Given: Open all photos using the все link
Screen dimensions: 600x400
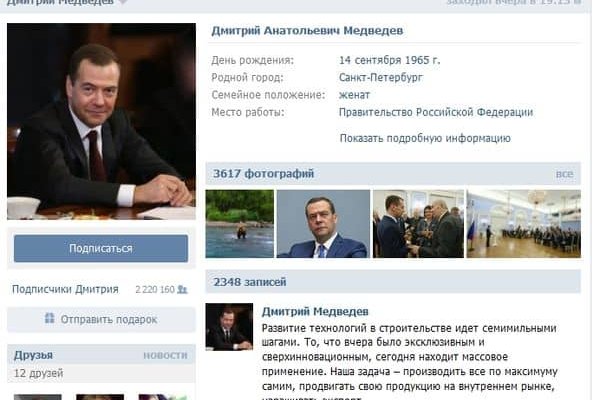Looking at the screenshot, I should [x=564, y=174].
